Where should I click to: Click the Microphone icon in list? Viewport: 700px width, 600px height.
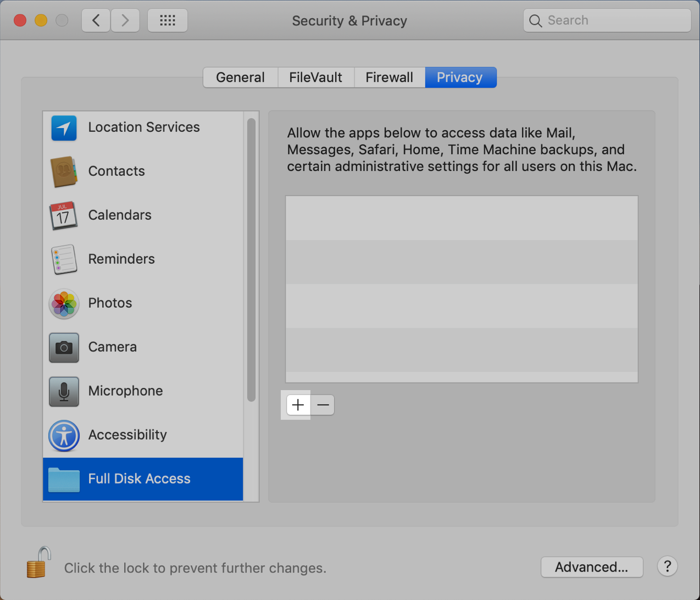click(64, 391)
